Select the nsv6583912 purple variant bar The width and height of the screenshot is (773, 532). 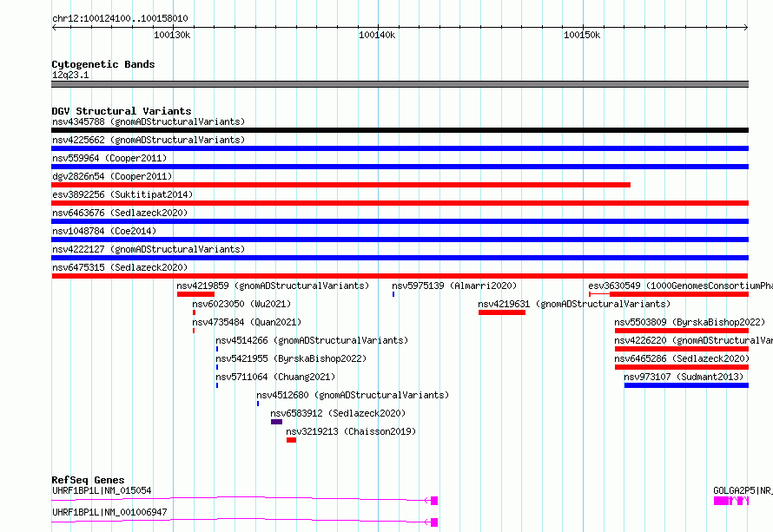276,422
